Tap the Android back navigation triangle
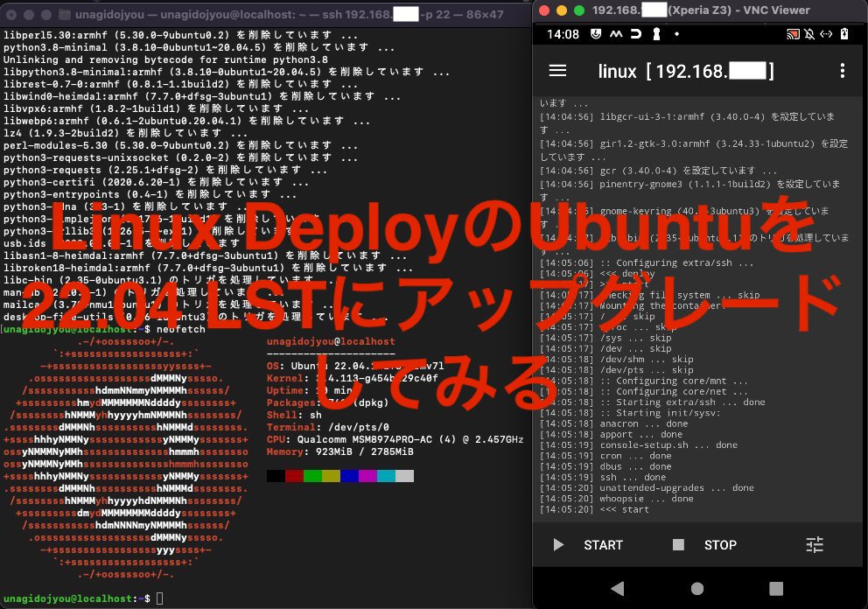Screen dimensions: 868x609 pos(618,588)
